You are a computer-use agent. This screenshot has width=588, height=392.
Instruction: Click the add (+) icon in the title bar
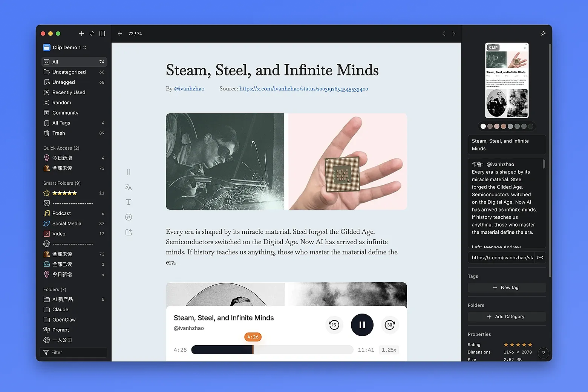coord(81,34)
